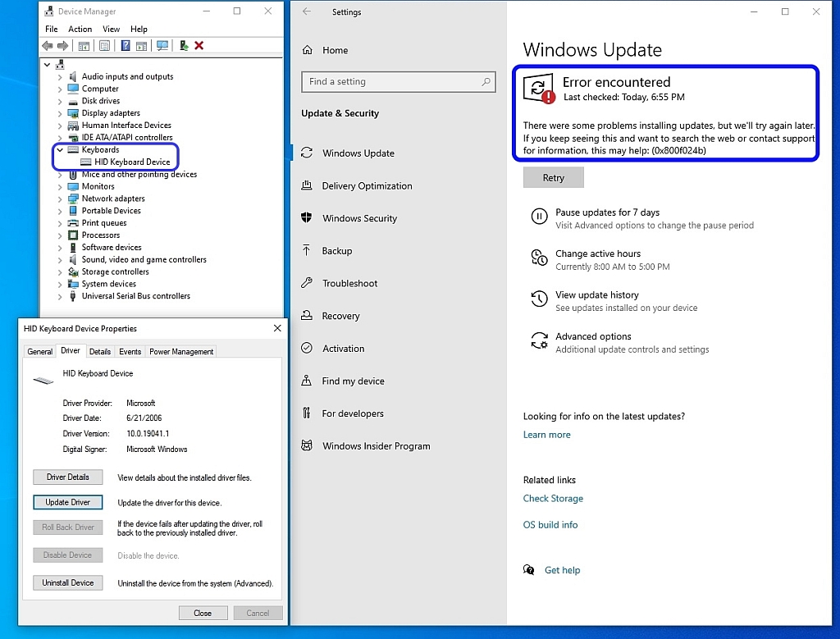Viewport: 840px width, 639px height.
Task: Click the Update Driver button
Action: [68, 502]
